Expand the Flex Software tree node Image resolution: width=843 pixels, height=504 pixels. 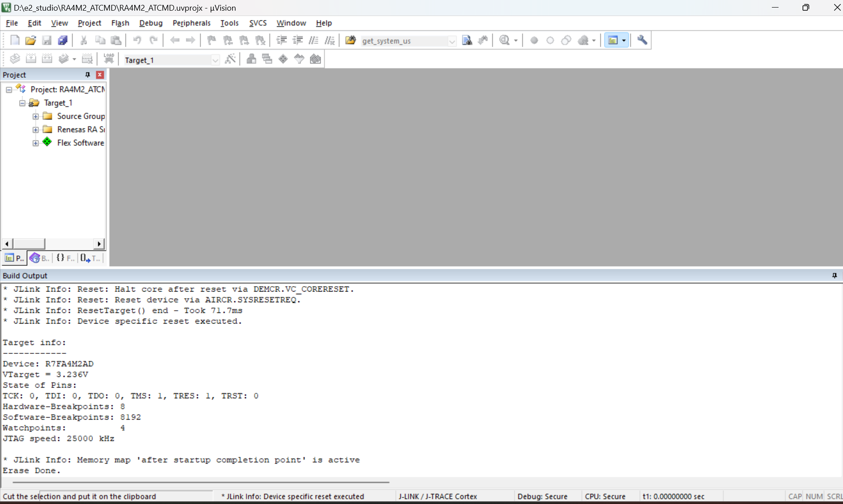[x=36, y=143]
